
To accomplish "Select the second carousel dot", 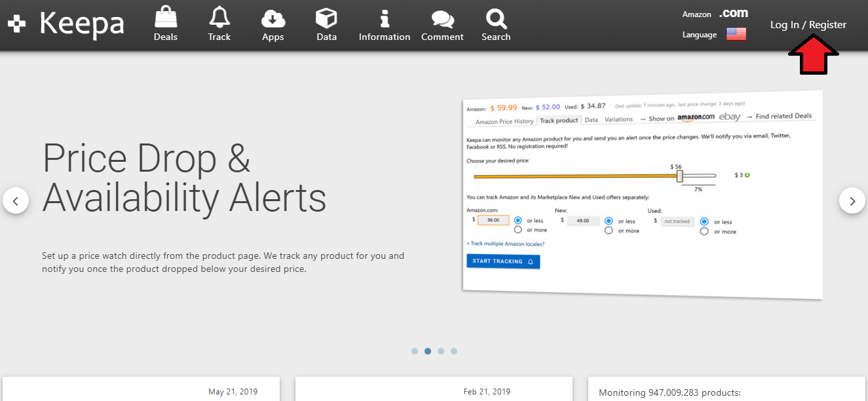I will click(428, 351).
